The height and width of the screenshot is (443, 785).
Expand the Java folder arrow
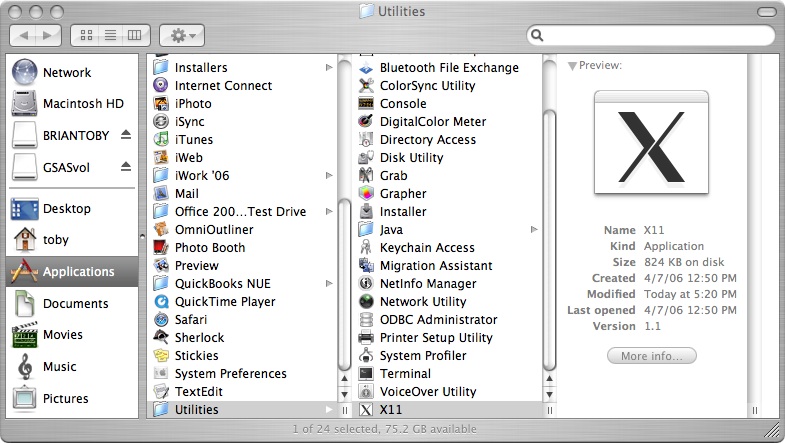coord(534,230)
